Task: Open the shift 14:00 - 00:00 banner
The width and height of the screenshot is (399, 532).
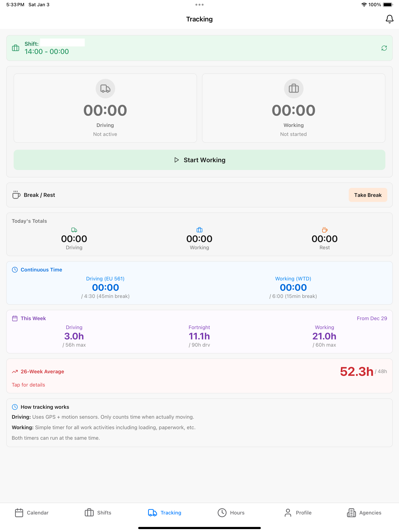Action: click(x=199, y=48)
